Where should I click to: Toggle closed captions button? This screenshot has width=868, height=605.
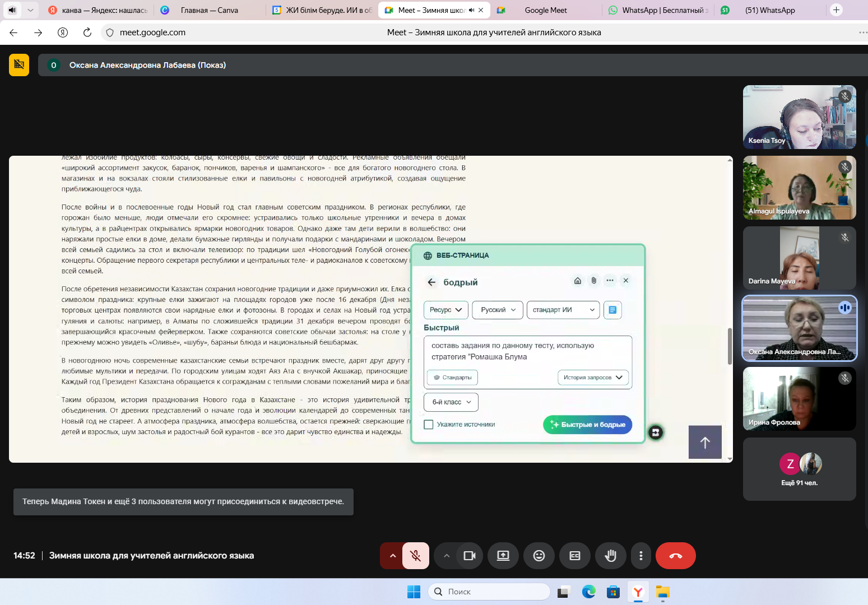click(x=574, y=556)
